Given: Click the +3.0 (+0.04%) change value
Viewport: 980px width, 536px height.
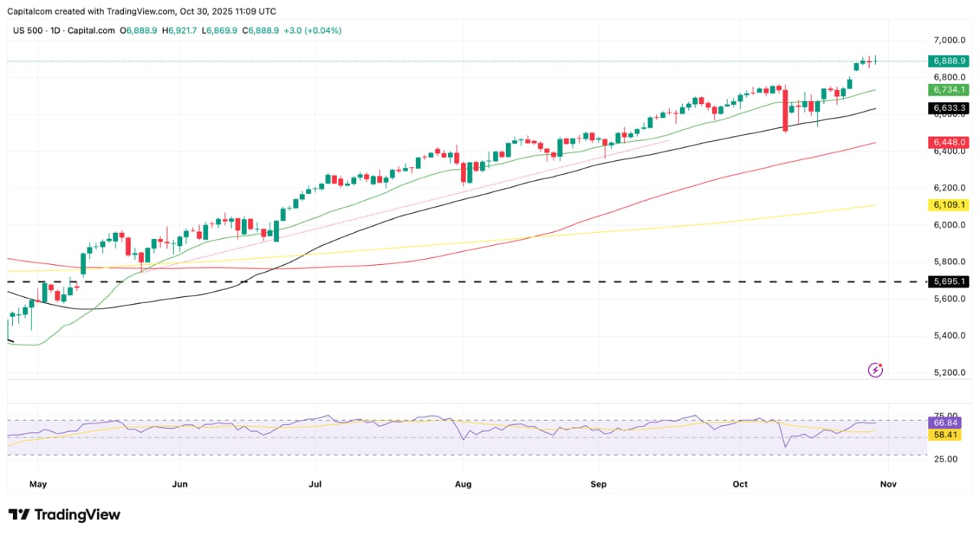Looking at the screenshot, I should coord(312,31).
